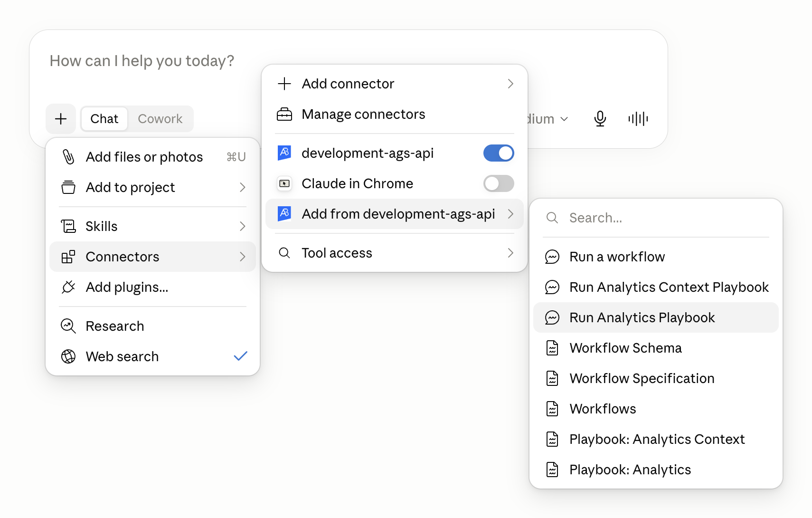Image resolution: width=812 pixels, height=518 pixels.
Task: Expand the Skills submenu chevron
Action: click(x=243, y=226)
